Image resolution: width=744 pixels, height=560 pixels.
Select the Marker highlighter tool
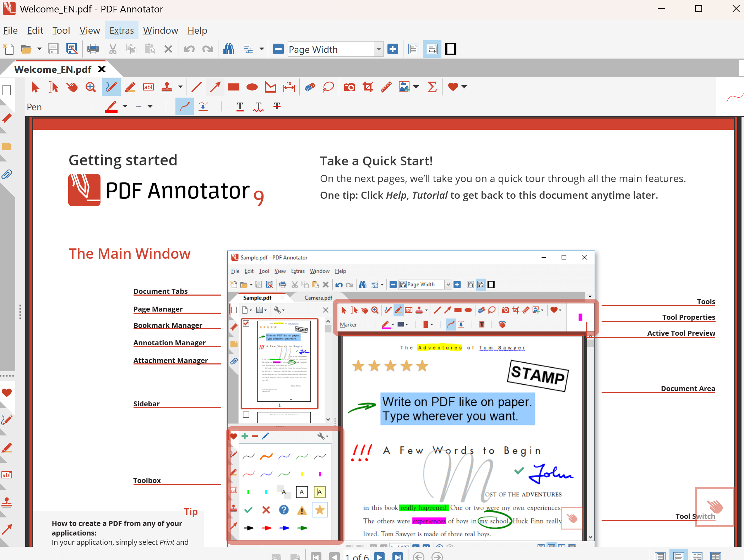[x=130, y=87]
